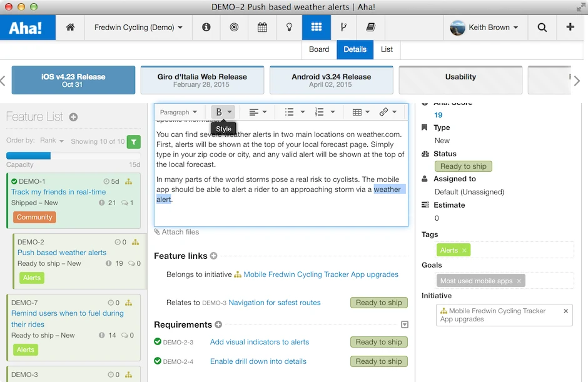Open Fredwin Cycling (Demo) product dropdown
The image size is (588, 382).
click(x=138, y=28)
